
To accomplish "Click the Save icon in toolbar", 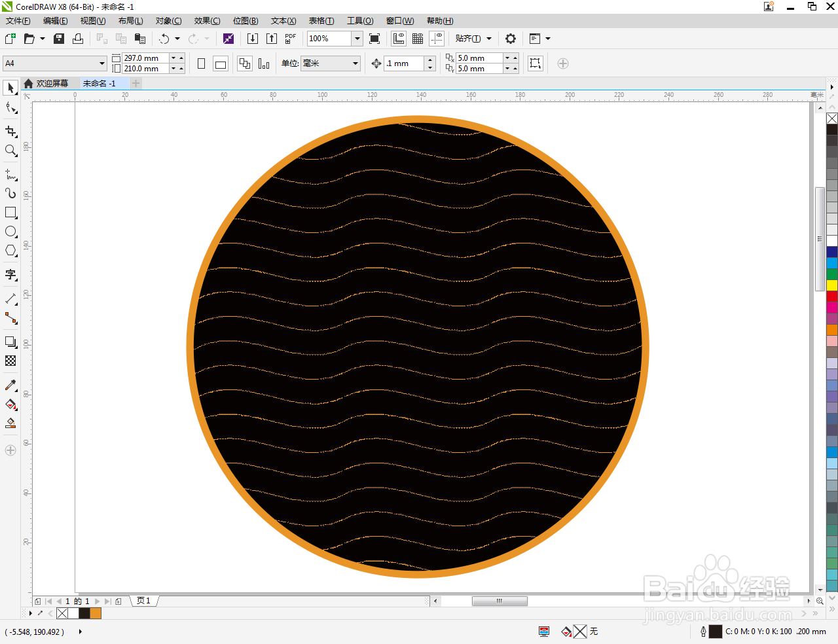I will click(x=59, y=39).
